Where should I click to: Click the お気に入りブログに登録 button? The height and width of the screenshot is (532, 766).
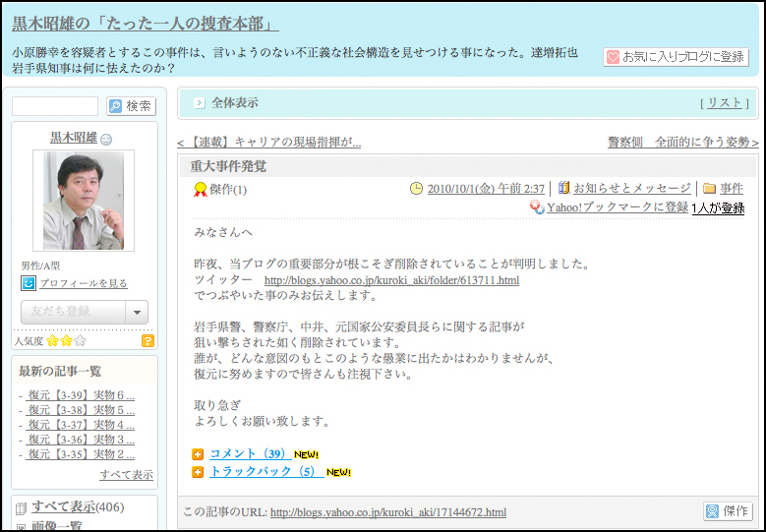pyautogui.click(x=676, y=57)
